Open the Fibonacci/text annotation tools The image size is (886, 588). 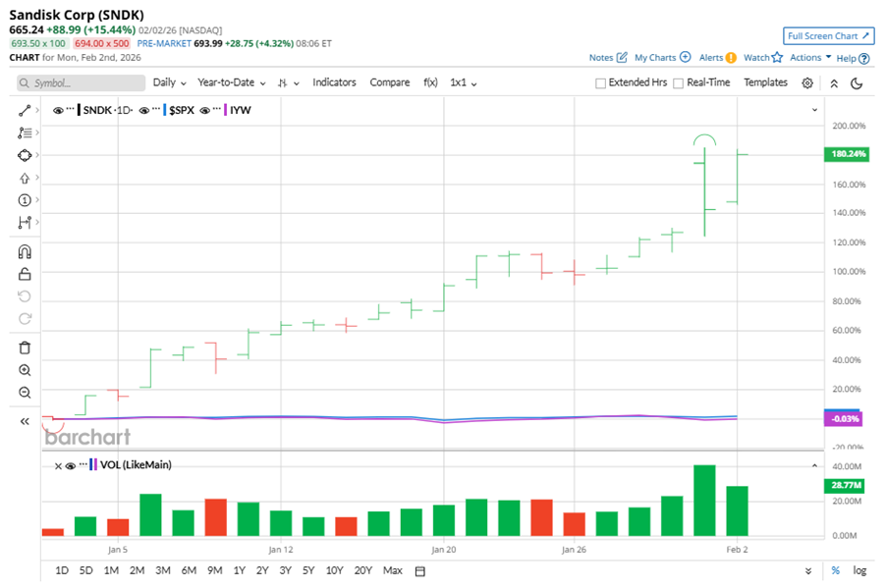(x=25, y=134)
